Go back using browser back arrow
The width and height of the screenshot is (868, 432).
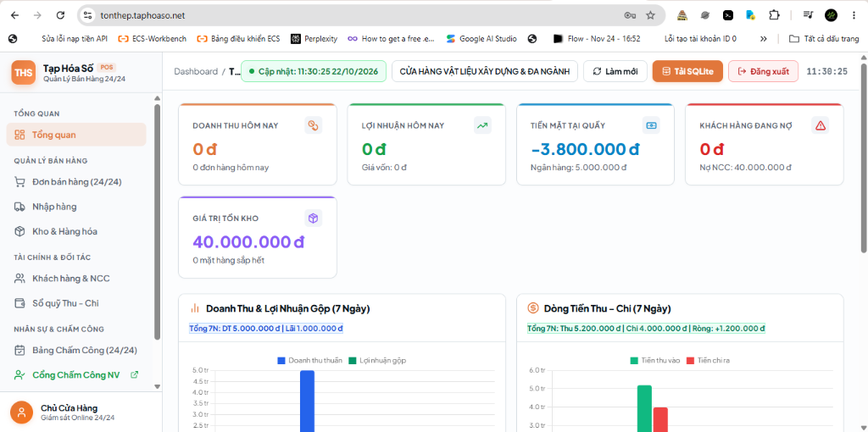coord(15,15)
